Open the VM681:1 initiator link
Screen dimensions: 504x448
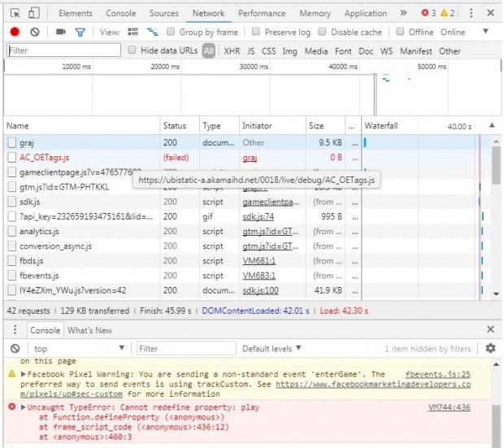click(259, 261)
